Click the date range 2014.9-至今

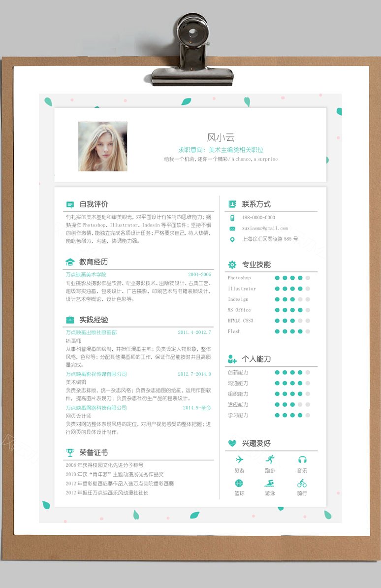(x=197, y=408)
